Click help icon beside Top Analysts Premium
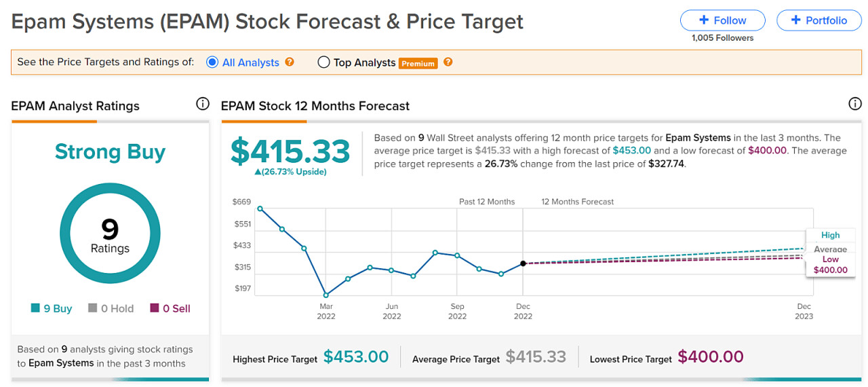Screen dimensions: 868x387 448,62
